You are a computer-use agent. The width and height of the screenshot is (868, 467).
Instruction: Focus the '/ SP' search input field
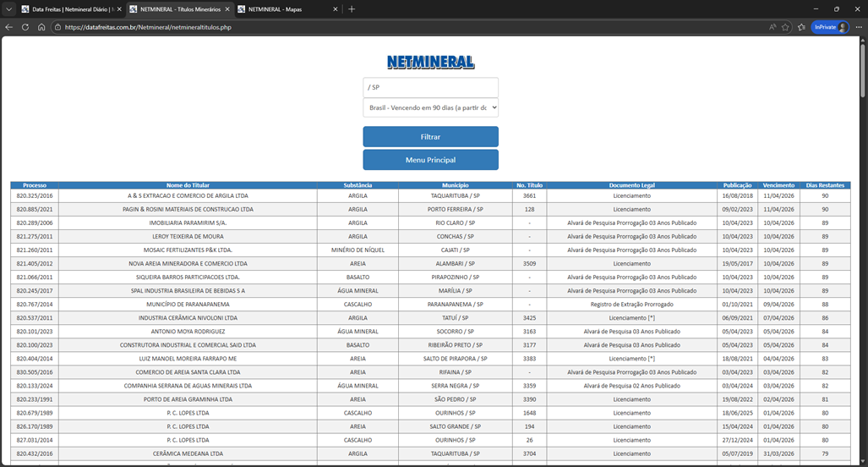point(430,87)
